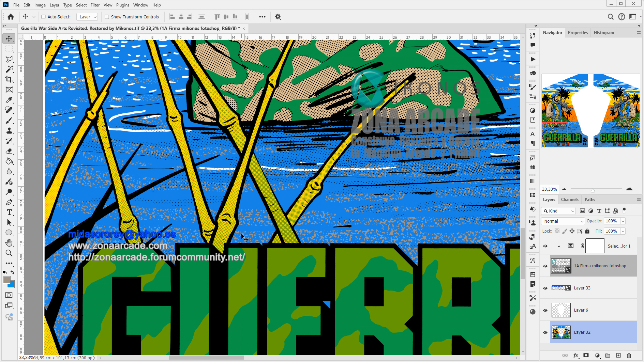This screenshot has width=644, height=362.
Task: Open the Filter menu
Action: 95,5
